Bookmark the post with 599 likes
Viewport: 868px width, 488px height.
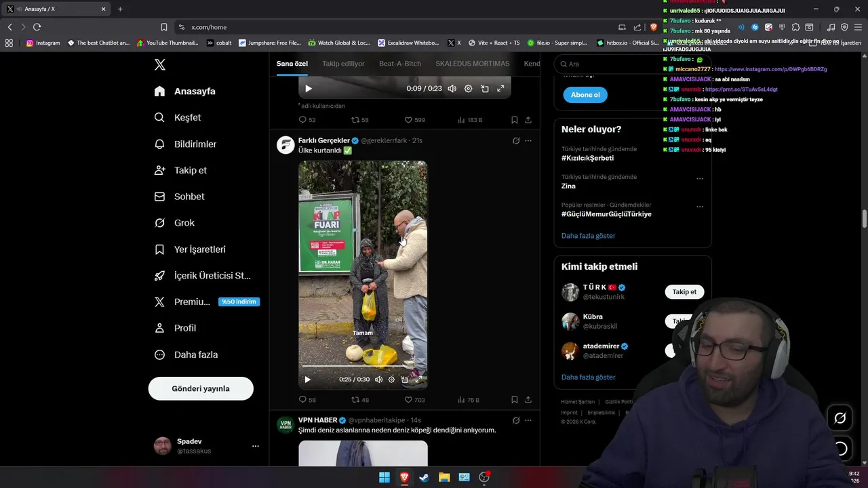(x=514, y=120)
